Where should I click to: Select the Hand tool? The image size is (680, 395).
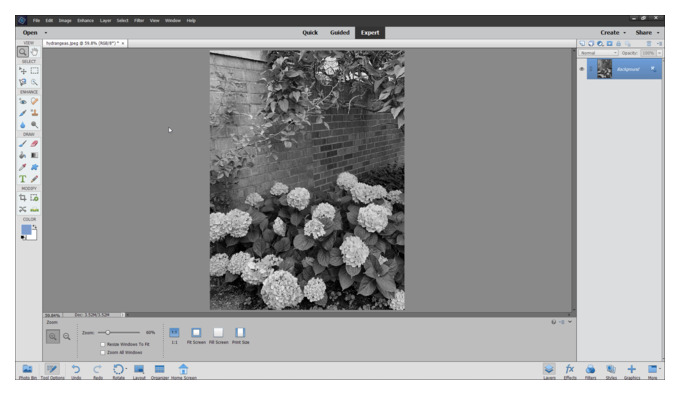point(35,52)
